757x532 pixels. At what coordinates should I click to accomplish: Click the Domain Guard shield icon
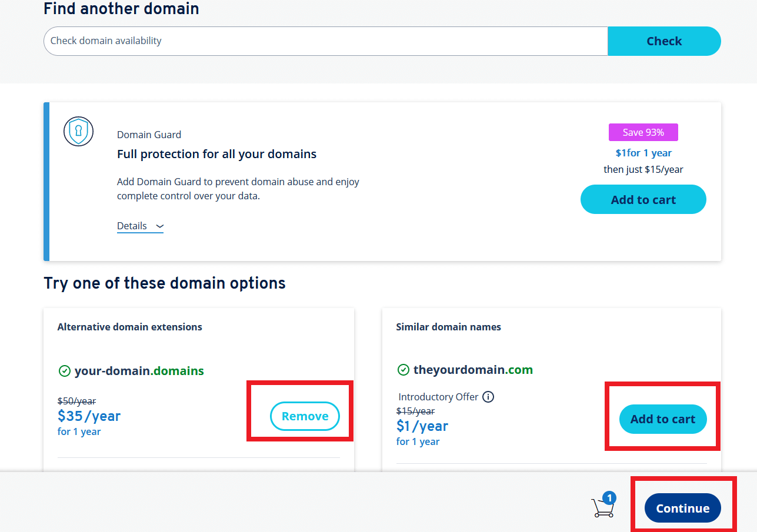(78, 132)
